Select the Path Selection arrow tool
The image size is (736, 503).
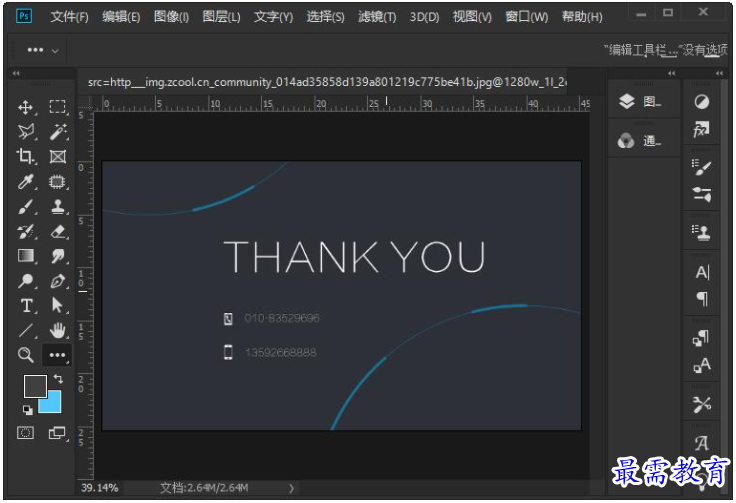tap(58, 305)
